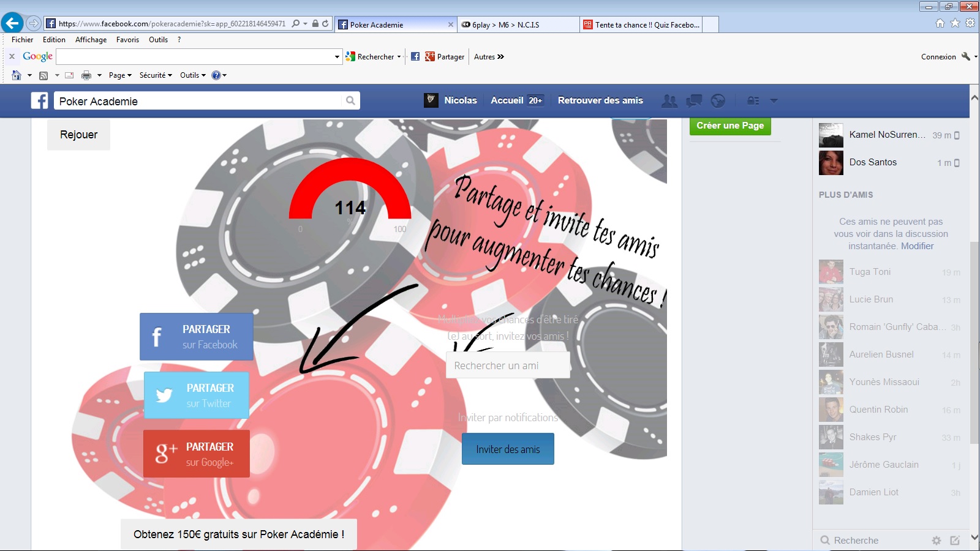Image resolution: width=980 pixels, height=551 pixels.
Task: Open the Edition menu
Action: (x=54, y=40)
